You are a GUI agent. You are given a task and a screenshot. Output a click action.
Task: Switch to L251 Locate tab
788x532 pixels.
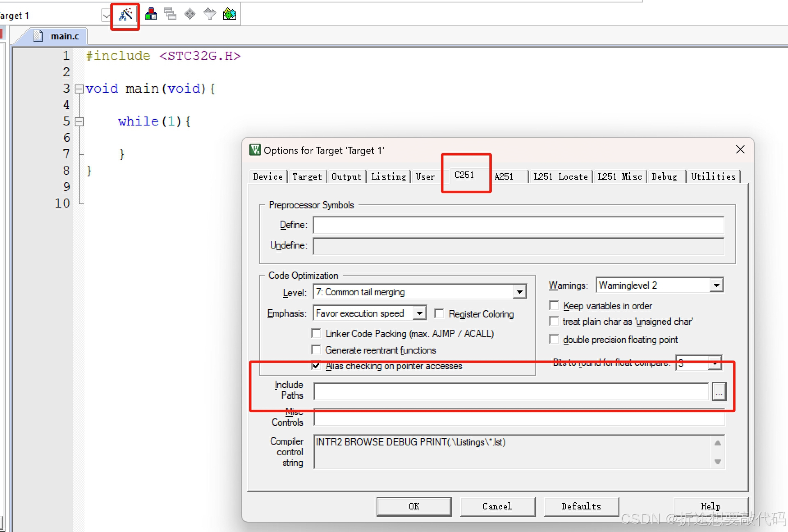click(560, 177)
